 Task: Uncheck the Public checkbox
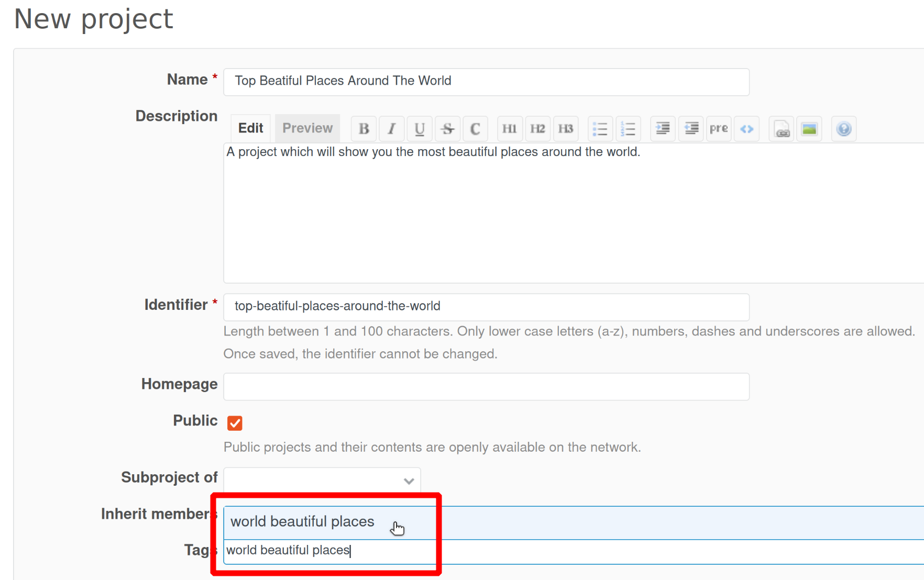[x=235, y=423]
